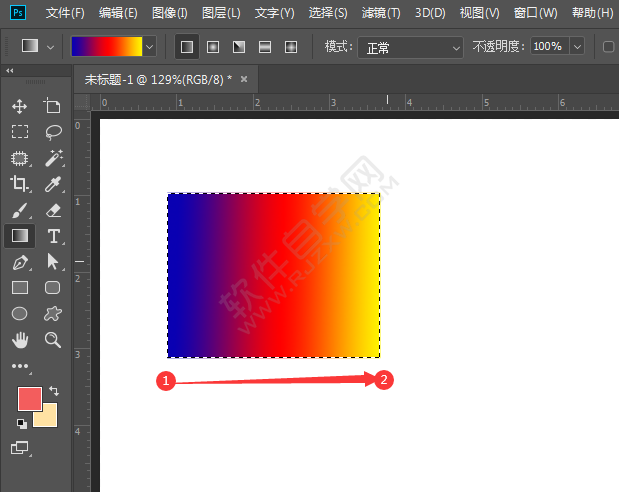Select the Rounded Rectangle tool
Viewport: 619px width, 492px height.
click(53, 287)
